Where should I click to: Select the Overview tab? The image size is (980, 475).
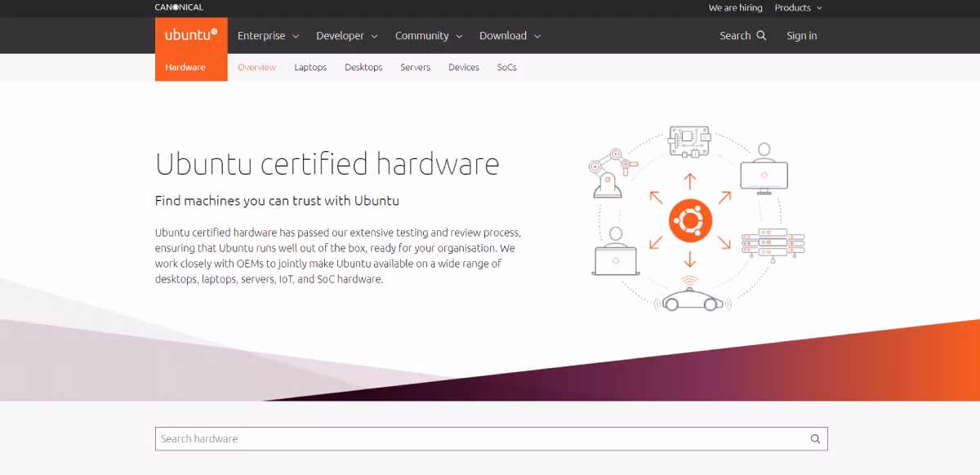click(256, 68)
